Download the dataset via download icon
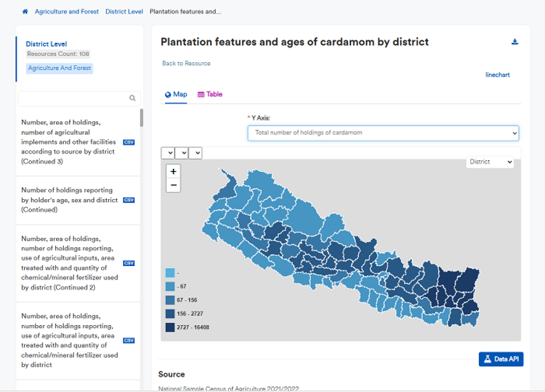545x392 pixels. 515,42
